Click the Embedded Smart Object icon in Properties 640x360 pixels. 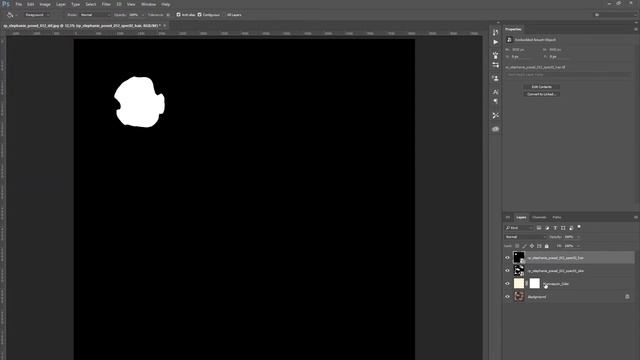point(509,40)
